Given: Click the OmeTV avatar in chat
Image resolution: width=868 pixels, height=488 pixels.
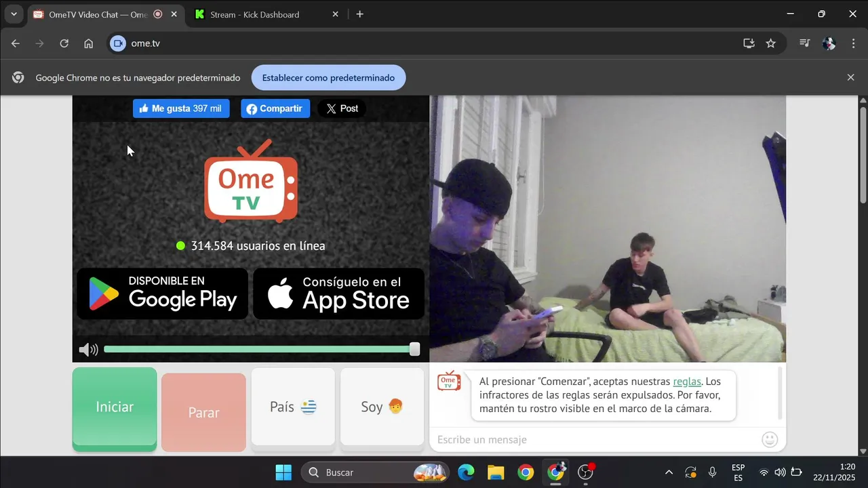Looking at the screenshot, I should point(449,381).
